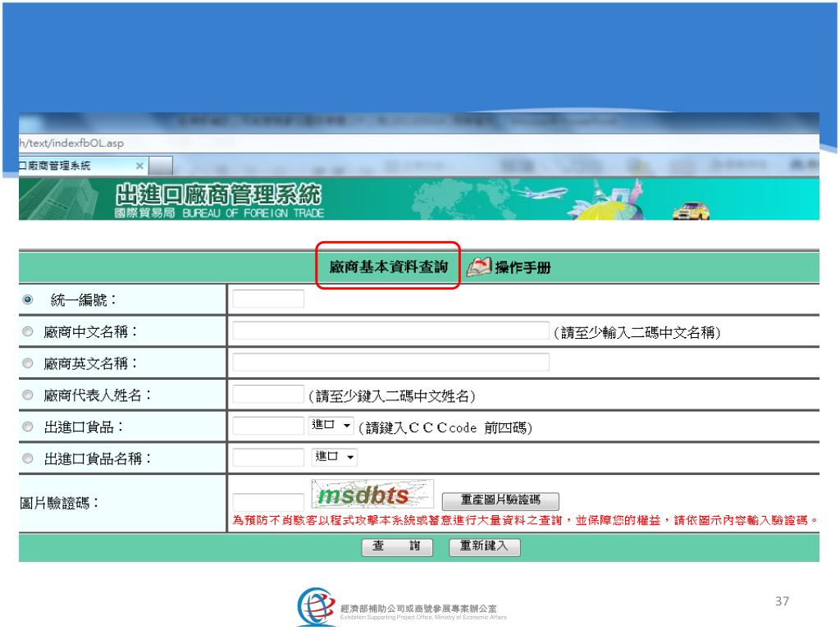Open 進口 dropdown in 出進口貨品 row
Image resolution: width=840 pixels, height=630 pixels.
(x=331, y=426)
